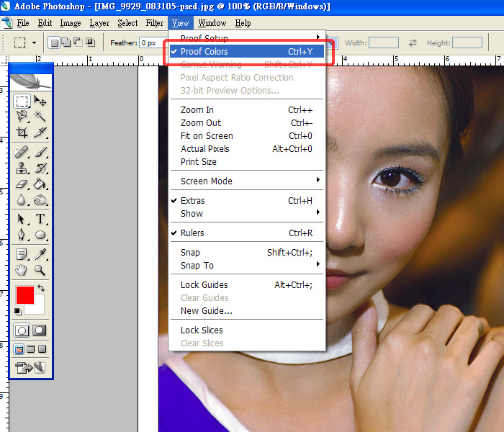
Task: Select the Zoom magnifier tool
Action: pyautogui.click(x=40, y=270)
